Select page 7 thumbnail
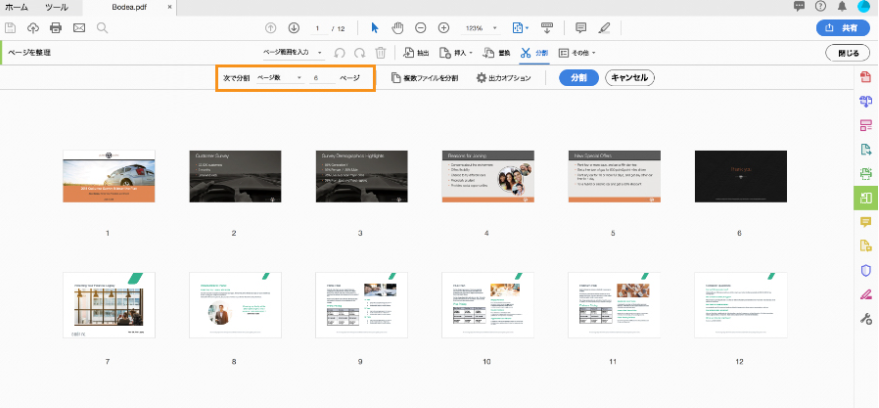Viewport: 879px width, 408px height. click(108, 305)
